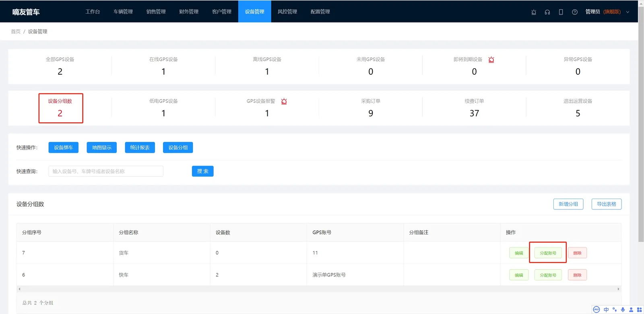
Task: Click the microphone voice input icon
Action: pos(623,310)
